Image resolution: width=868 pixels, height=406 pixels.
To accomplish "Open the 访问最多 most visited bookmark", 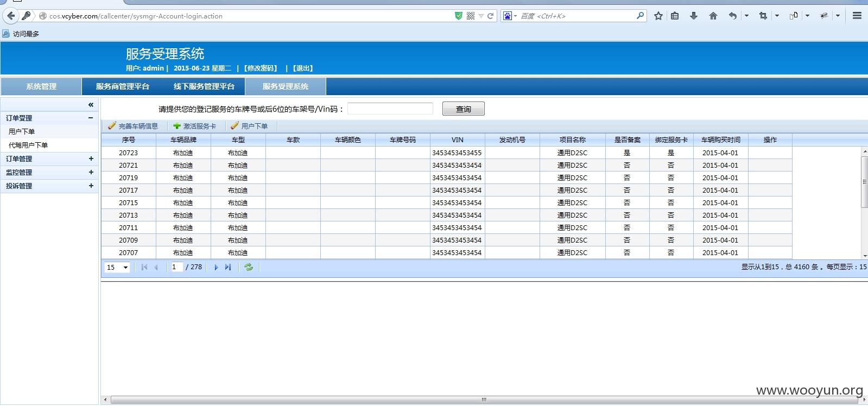I will 21,34.
